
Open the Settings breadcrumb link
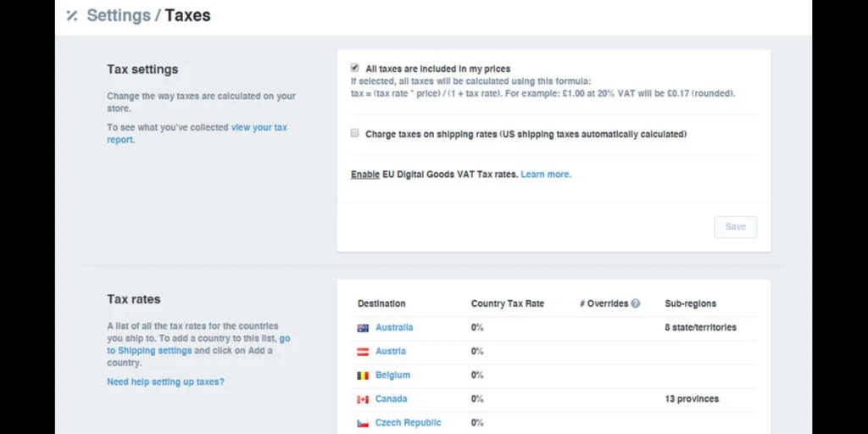point(118,15)
